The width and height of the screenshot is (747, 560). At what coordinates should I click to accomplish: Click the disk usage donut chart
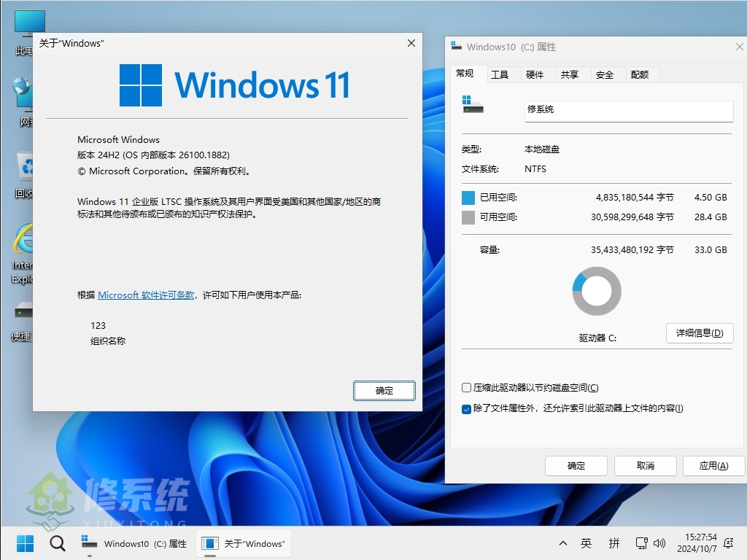597,291
